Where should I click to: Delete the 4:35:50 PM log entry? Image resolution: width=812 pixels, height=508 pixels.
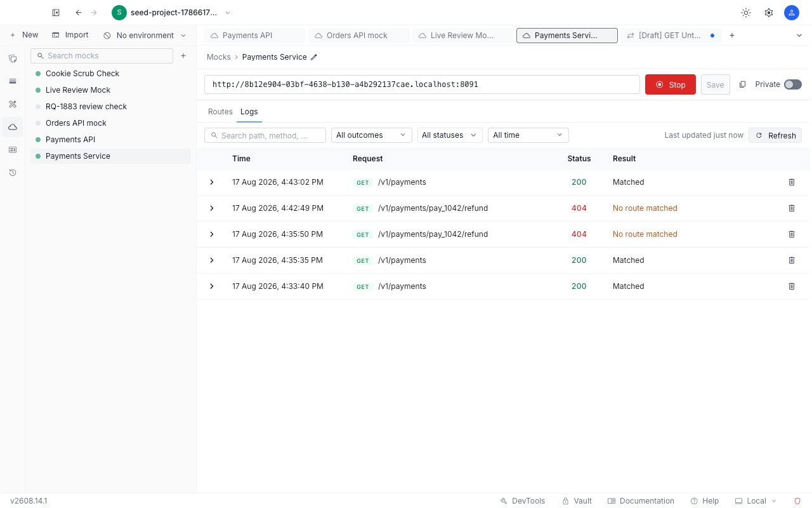tap(791, 234)
